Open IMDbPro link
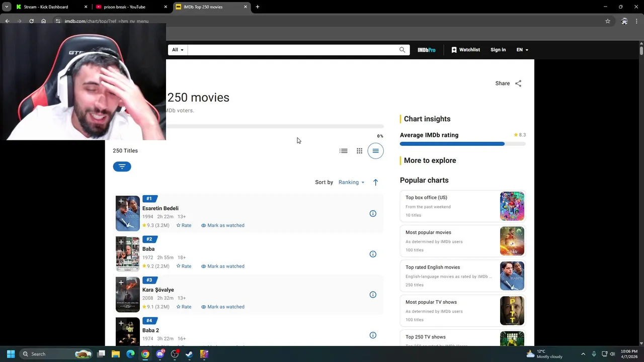Viewport: 644px width, 362px height. click(x=427, y=50)
